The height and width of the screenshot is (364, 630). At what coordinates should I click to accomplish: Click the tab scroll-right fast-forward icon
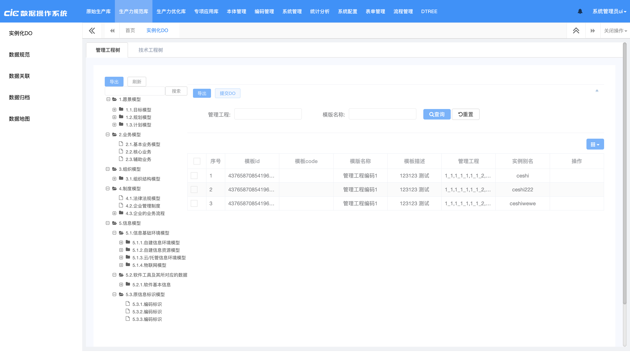tap(593, 31)
